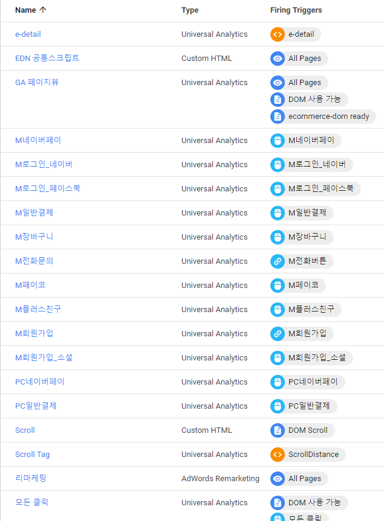Click the DOM Scroll trigger document icon
Viewport: 384px width, 521px height.
click(x=277, y=430)
